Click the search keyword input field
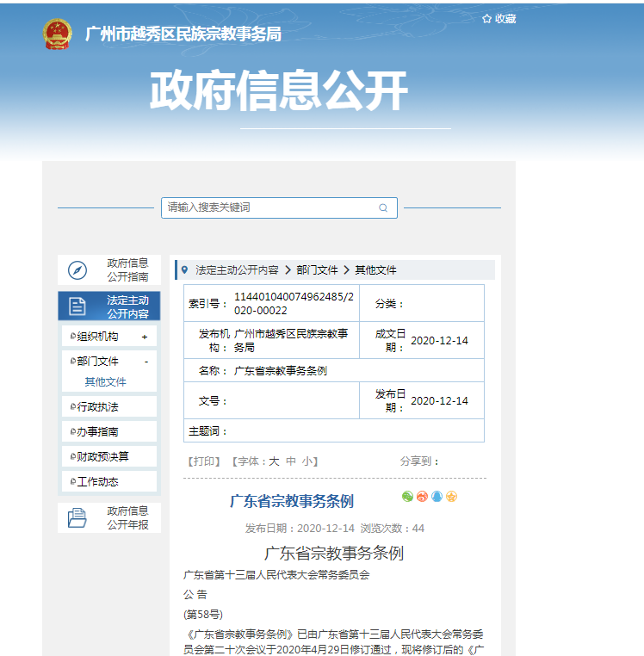The width and height of the screenshot is (644, 656). pos(267,207)
